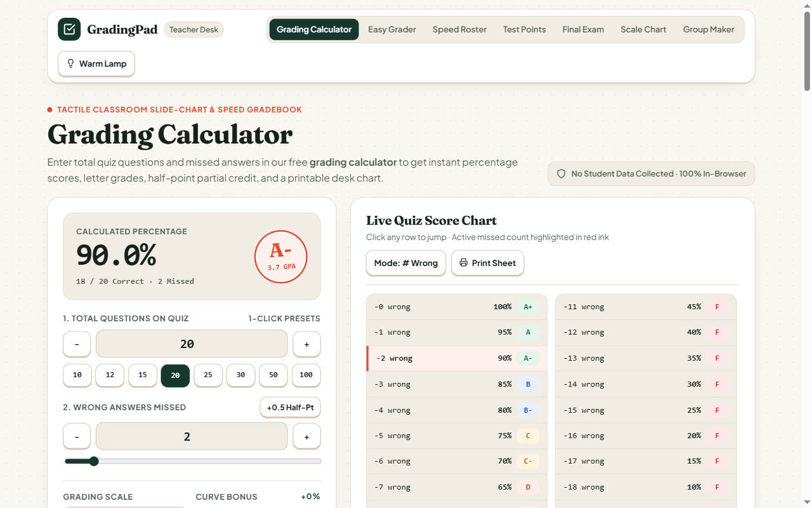The width and height of the screenshot is (812, 508).
Task: Pick the 50 questions preset
Action: pos(273,375)
